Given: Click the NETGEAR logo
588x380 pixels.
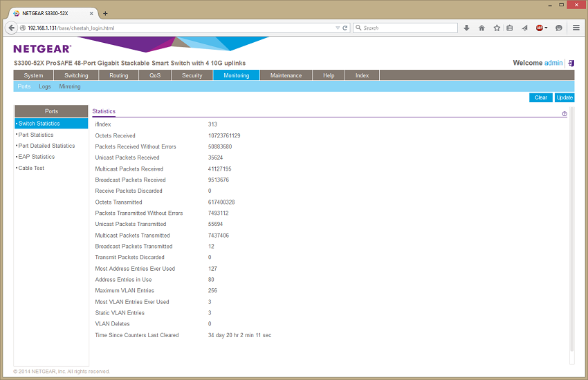Looking at the screenshot, I should tap(42, 48).
